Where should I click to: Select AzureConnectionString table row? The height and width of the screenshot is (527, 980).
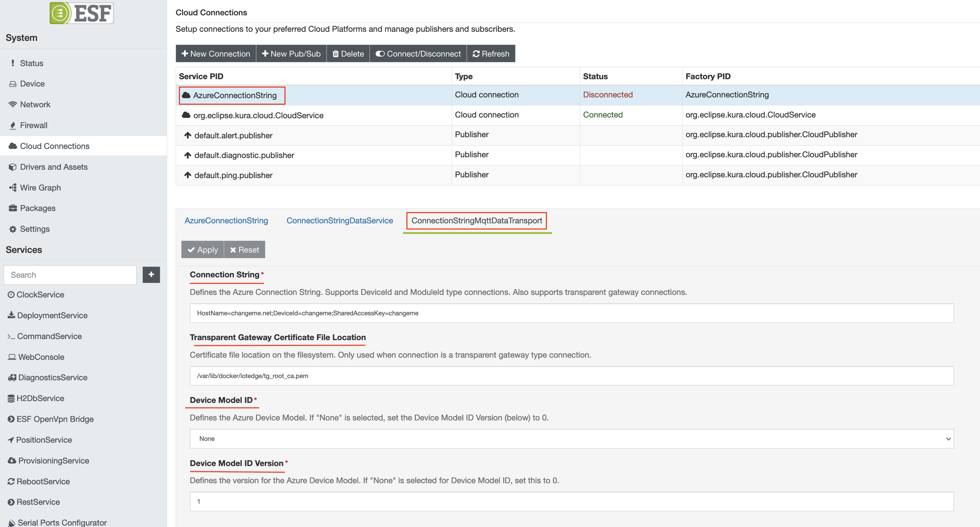tap(578, 95)
